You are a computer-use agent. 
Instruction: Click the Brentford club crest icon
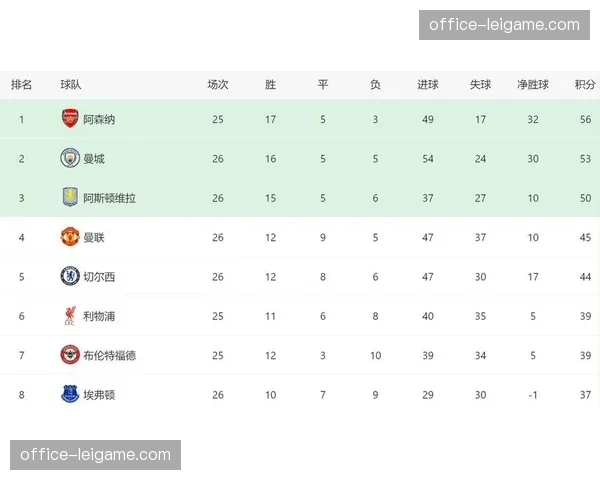coord(69,355)
